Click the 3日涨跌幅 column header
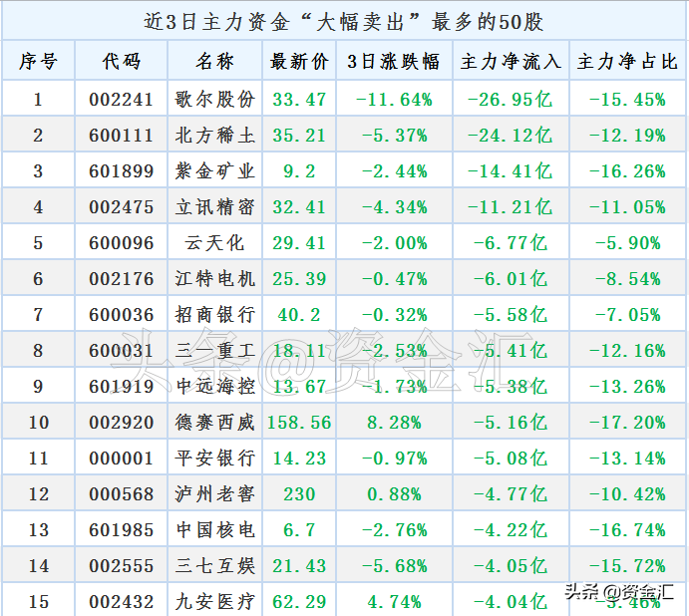This screenshot has height=616, width=689. click(x=394, y=61)
